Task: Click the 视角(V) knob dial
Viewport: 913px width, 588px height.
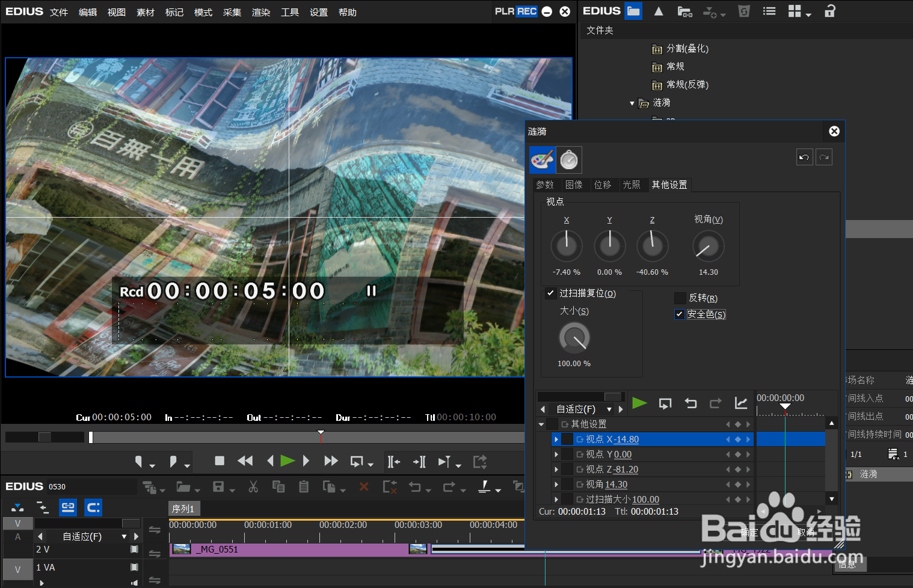Action: [709, 246]
